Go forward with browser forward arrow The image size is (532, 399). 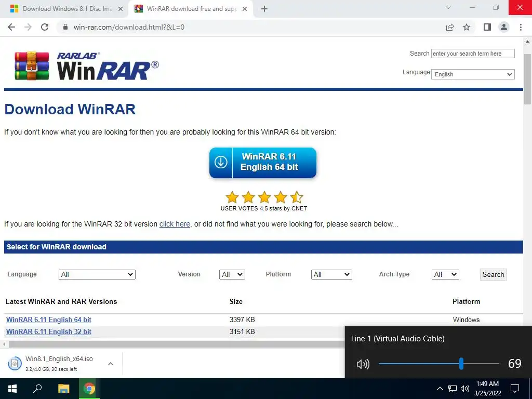[x=28, y=27]
